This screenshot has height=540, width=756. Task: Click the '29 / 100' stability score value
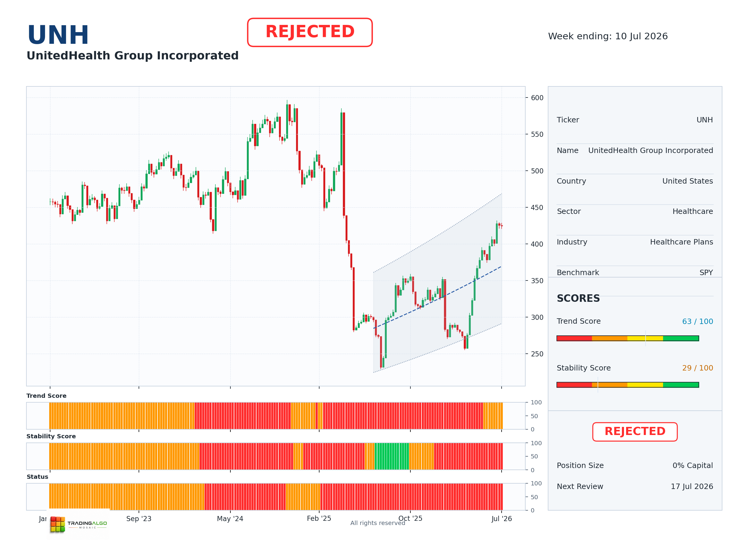[697, 368]
